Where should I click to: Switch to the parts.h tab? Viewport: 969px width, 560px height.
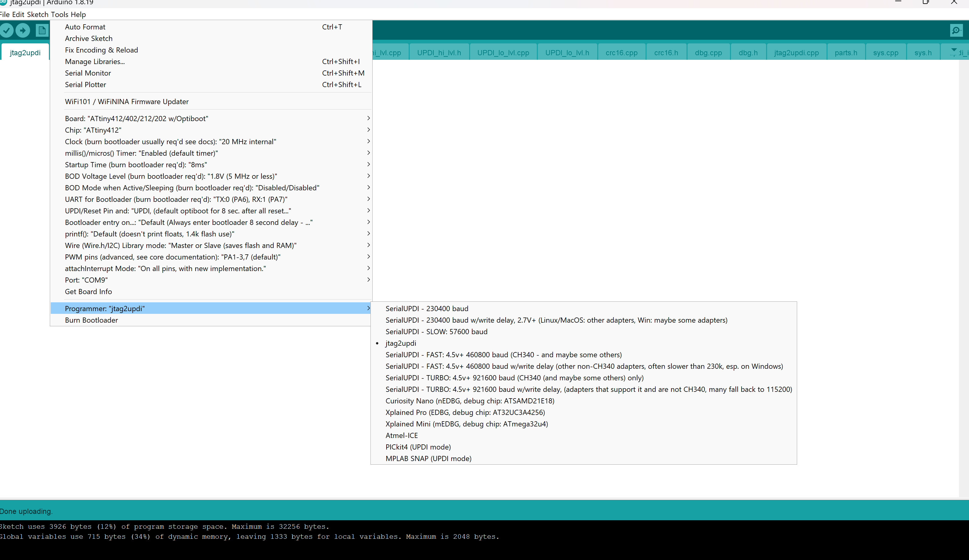(846, 52)
